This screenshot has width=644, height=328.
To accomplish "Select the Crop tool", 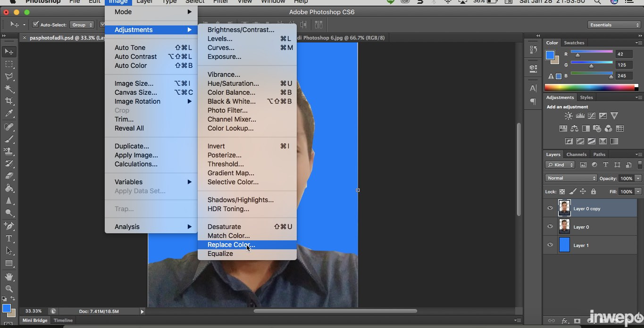I will (x=9, y=101).
